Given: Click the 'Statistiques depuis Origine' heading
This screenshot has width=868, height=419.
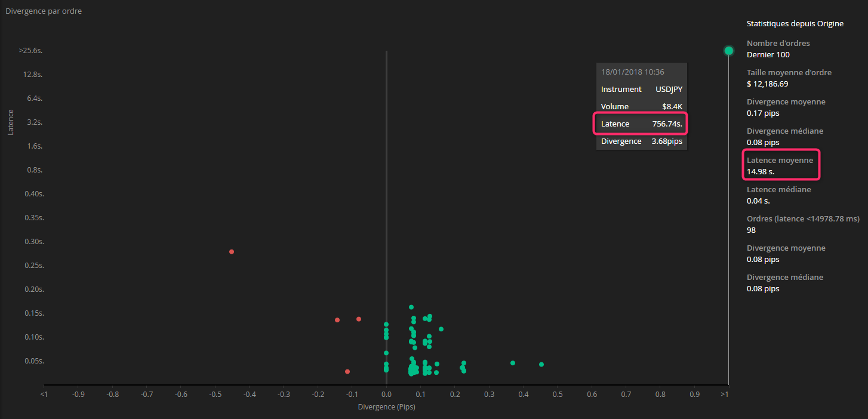Looking at the screenshot, I should (795, 24).
